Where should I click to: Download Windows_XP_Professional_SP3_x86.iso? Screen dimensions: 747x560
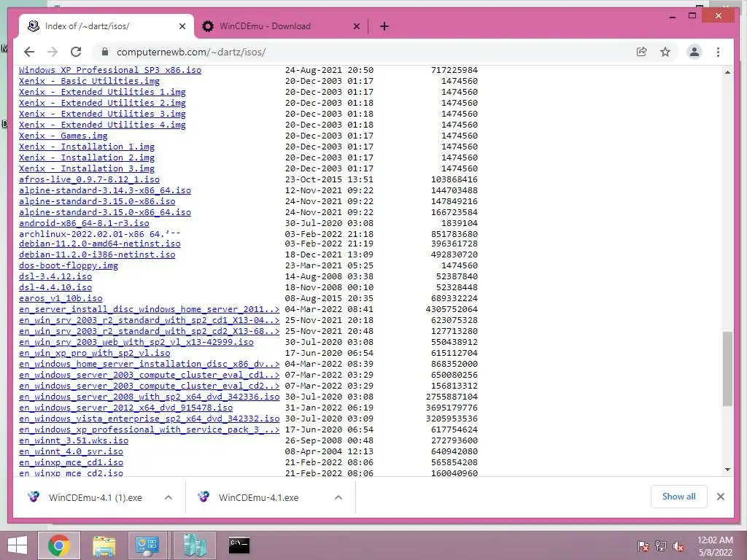110,70
